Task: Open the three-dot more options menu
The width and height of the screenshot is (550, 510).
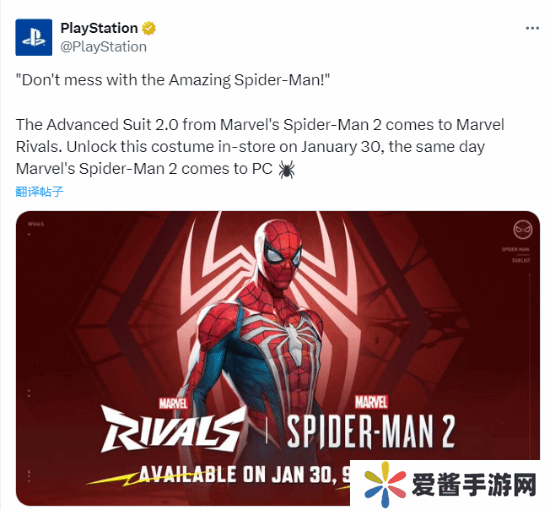Action: pyautogui.click(x=532, y=28)
